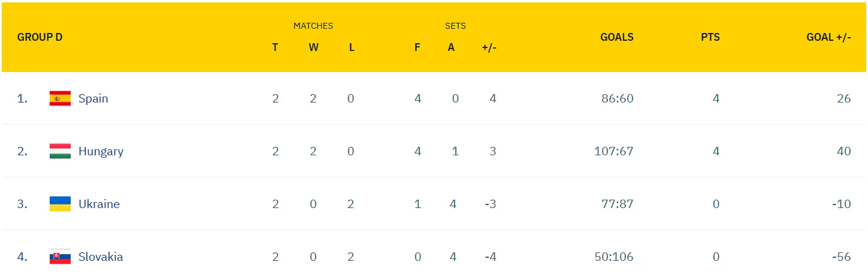
Task: Click Hungary's 107:67 goals value
Action: [x=613, y=151]
